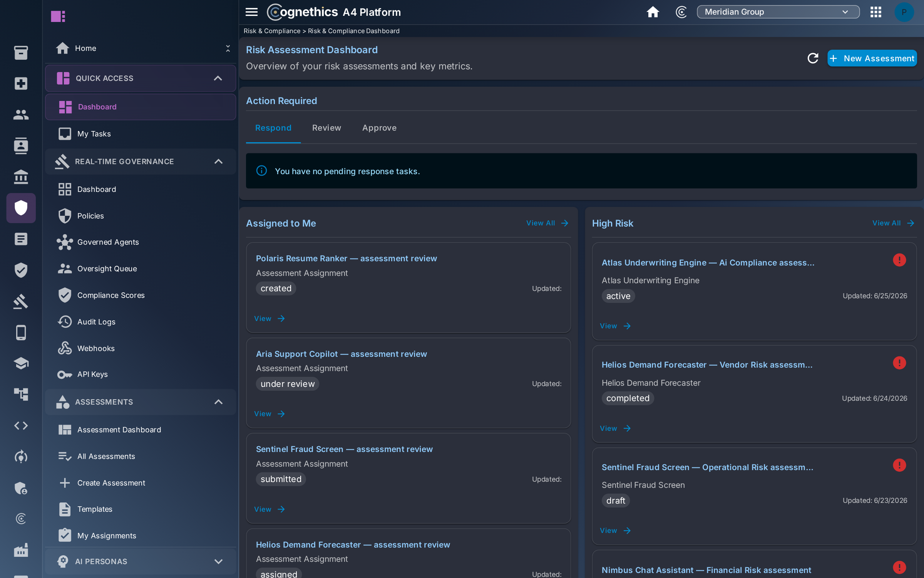Viewport: 924px width, 578px height.
Task: Open Create Assessment in sidebar
Action: [140, 483]
